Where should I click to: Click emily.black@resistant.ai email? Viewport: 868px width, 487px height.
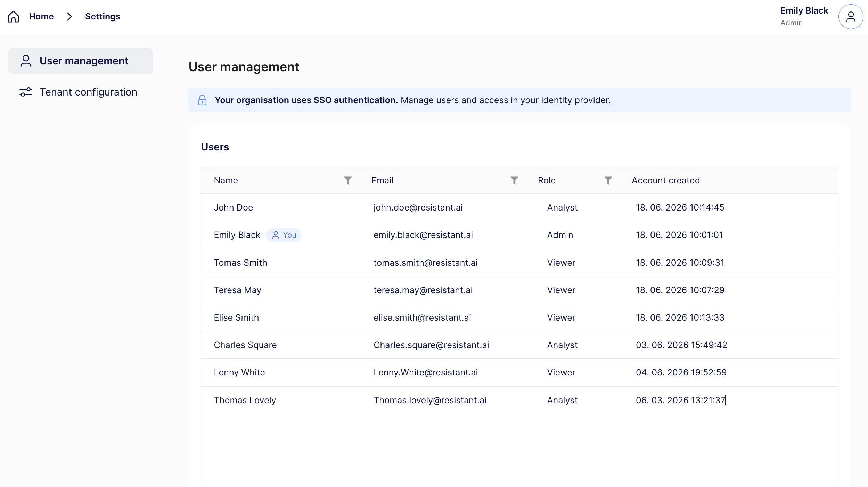click(423, 235)
